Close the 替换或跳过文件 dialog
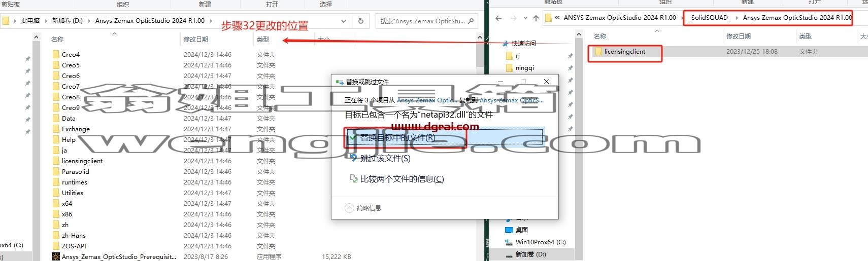The width and height of the screenshot is (868, 261). (547, 82)
